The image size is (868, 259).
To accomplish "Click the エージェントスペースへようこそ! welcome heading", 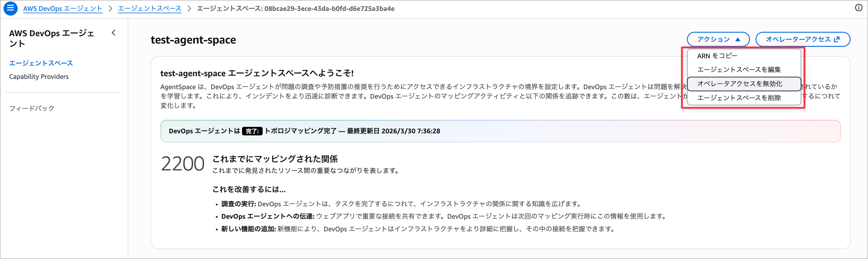I will point(257,73).
